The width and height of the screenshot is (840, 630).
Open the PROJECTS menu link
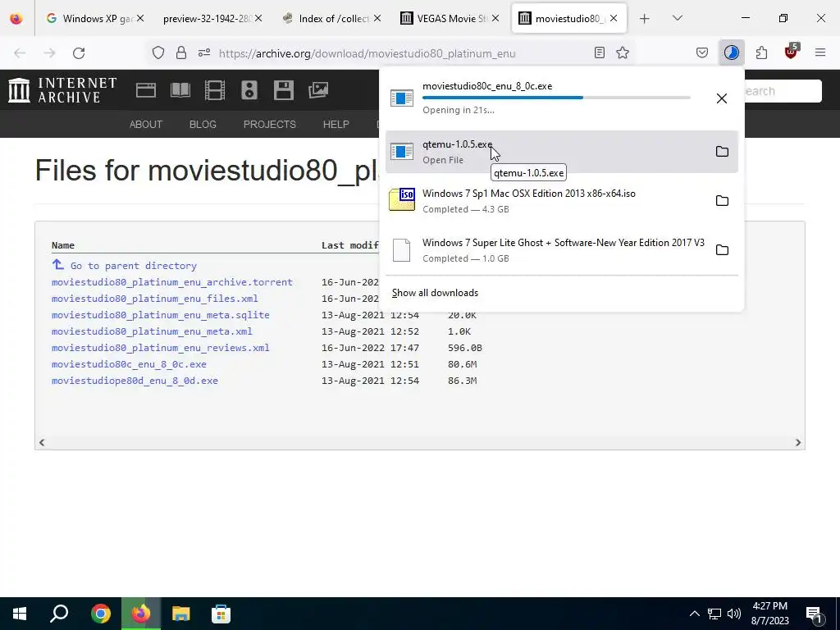tap(269, 125)
